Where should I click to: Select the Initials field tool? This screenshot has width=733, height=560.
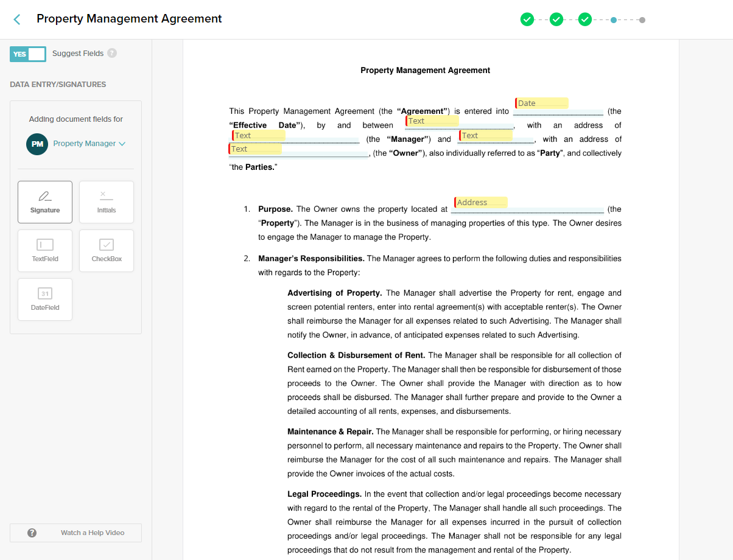[x=106, y=201]
